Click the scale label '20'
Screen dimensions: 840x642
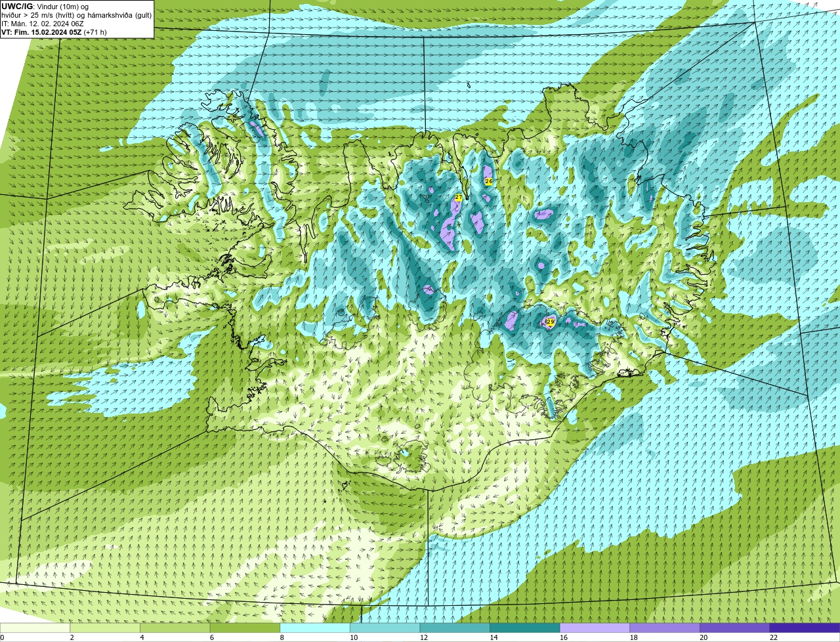pos(703,637)
